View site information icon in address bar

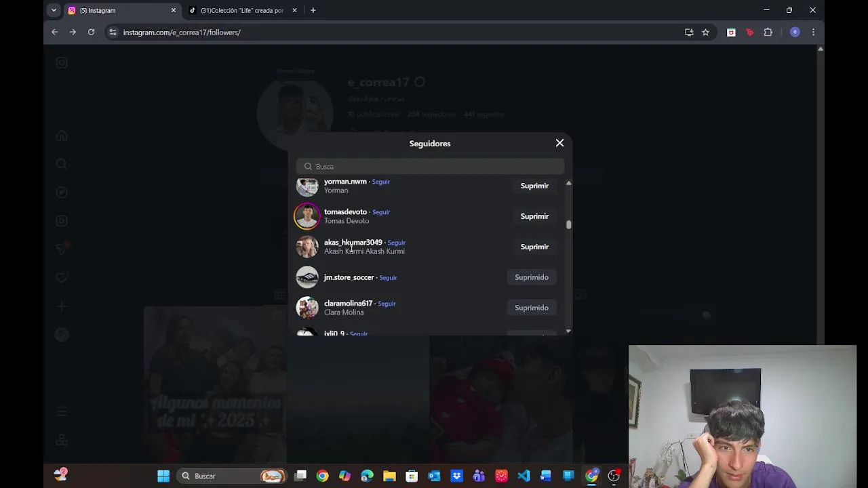pyautogui.click(x=113, y=32)
